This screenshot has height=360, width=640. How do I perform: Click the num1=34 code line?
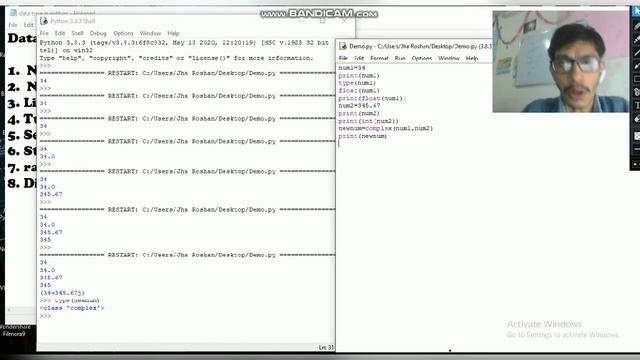[x=351, y=68]
